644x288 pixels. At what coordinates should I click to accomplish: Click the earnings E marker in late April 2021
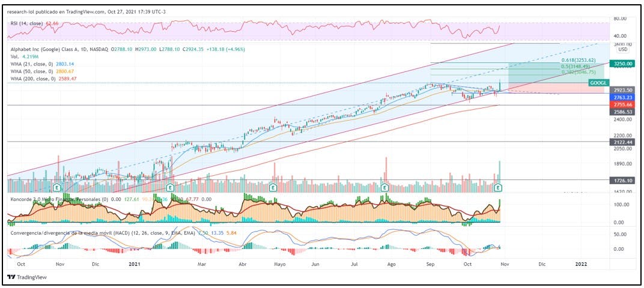click(x=272, y=187)
